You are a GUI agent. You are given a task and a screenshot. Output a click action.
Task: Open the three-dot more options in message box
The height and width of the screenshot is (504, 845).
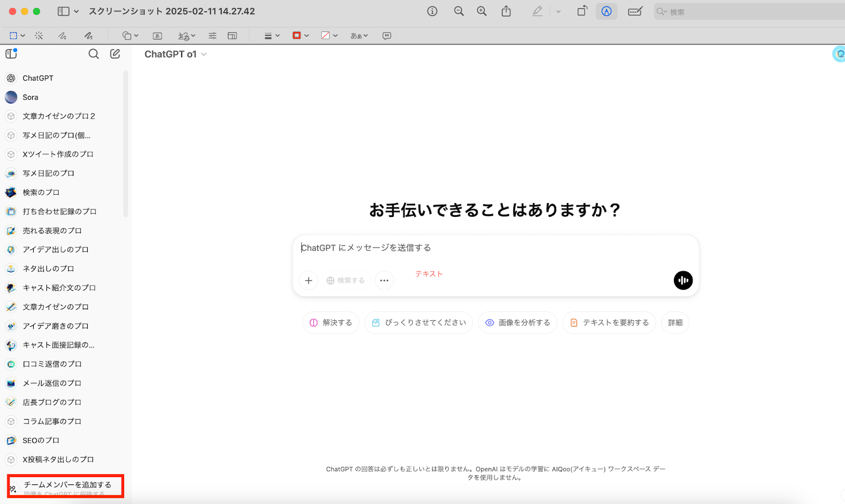coord(384,280)
